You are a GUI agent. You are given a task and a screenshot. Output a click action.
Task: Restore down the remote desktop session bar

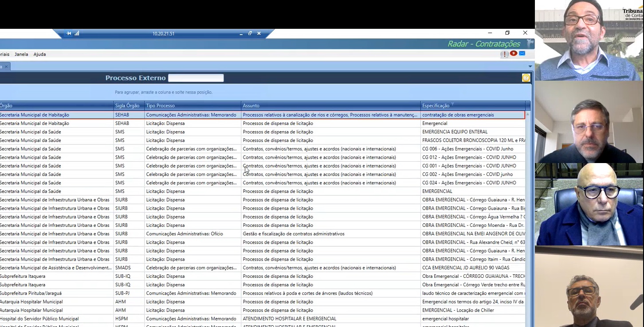coord(250,34)
